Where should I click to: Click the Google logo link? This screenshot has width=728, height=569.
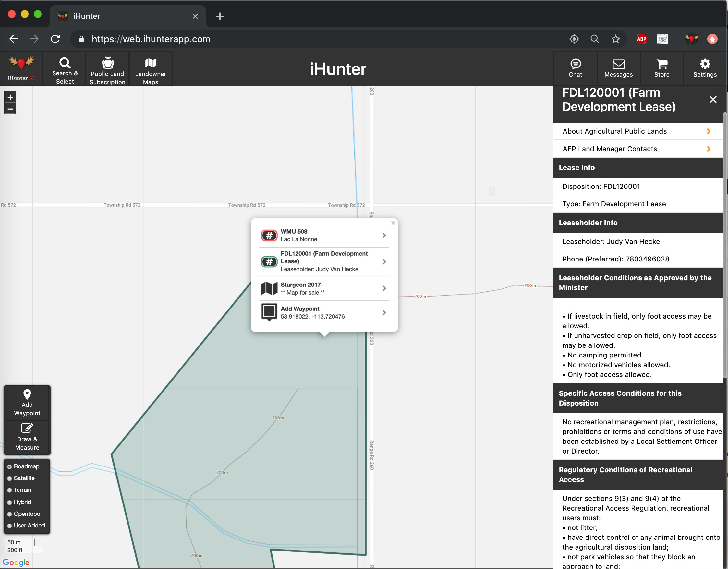[16, 562]
